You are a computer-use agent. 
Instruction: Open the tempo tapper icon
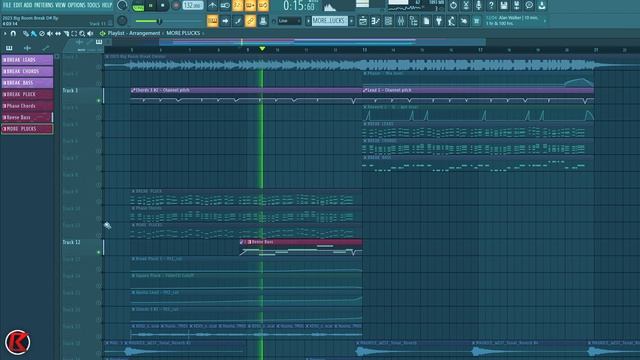(451, 20)
